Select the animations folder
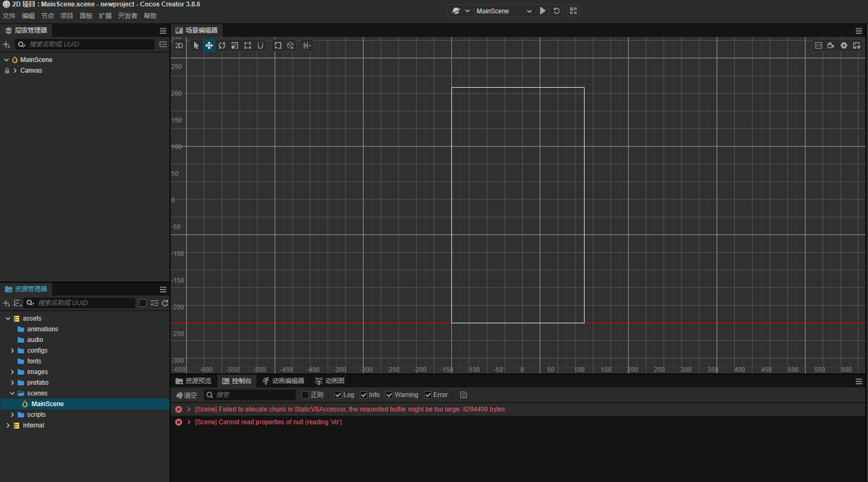The width and height of the screenshot is (868, 482). click(43, 329)
